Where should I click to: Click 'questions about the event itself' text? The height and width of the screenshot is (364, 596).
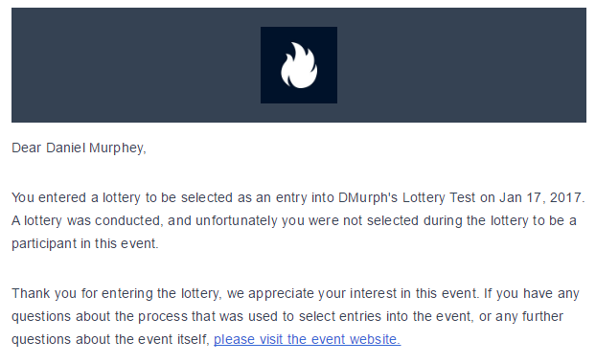pos(109,339)
